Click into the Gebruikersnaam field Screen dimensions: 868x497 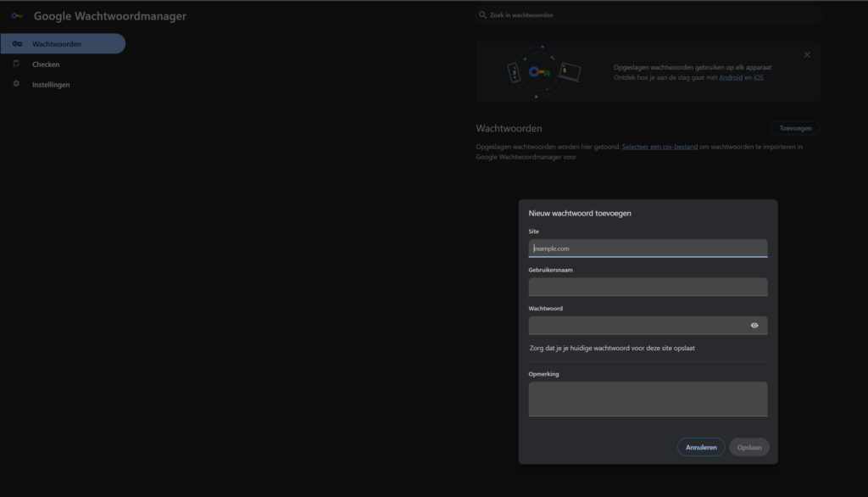[648, 287]
